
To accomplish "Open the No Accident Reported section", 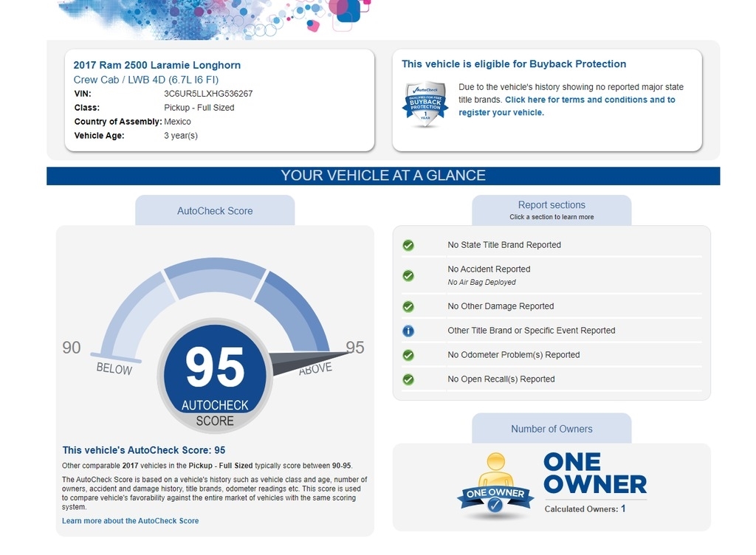I will (x=489, y=269).
